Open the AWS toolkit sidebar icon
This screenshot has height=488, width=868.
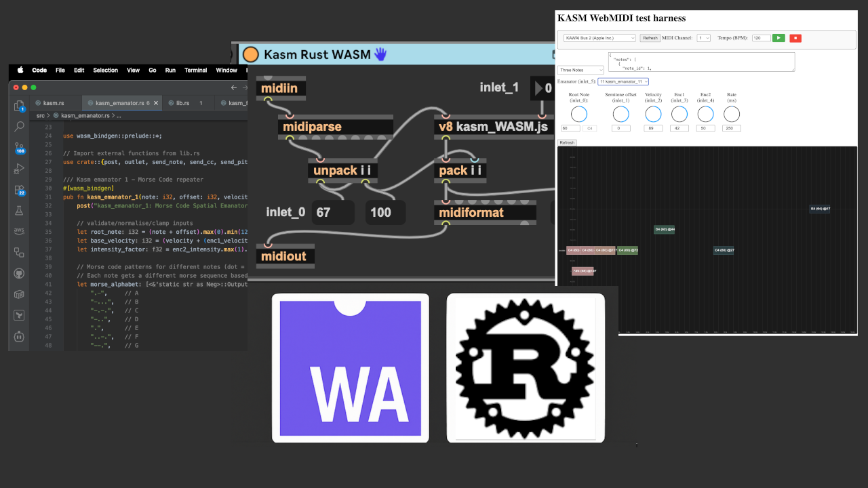tap(19, 231)
